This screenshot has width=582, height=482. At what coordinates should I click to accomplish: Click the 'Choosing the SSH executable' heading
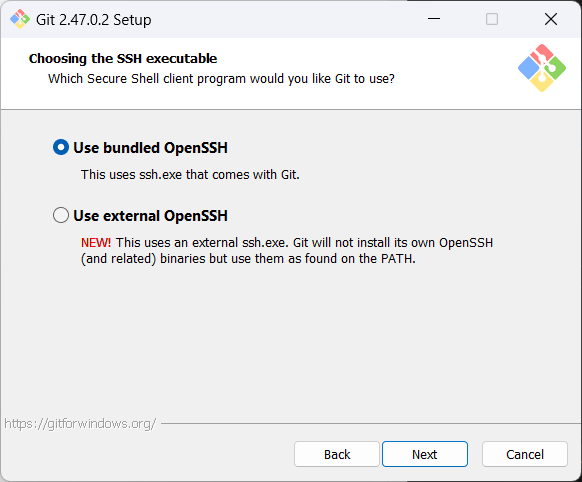pyautogui.click(x=123, y=59)
